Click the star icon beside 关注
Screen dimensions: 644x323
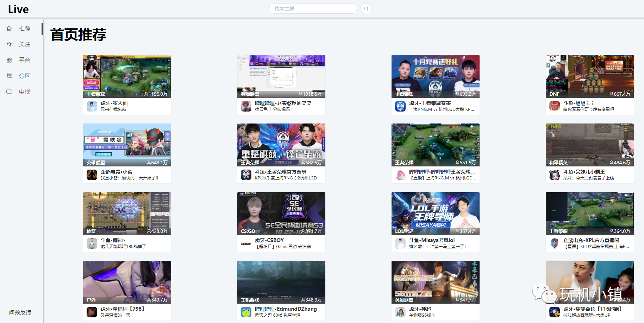(x=9, y=44)
